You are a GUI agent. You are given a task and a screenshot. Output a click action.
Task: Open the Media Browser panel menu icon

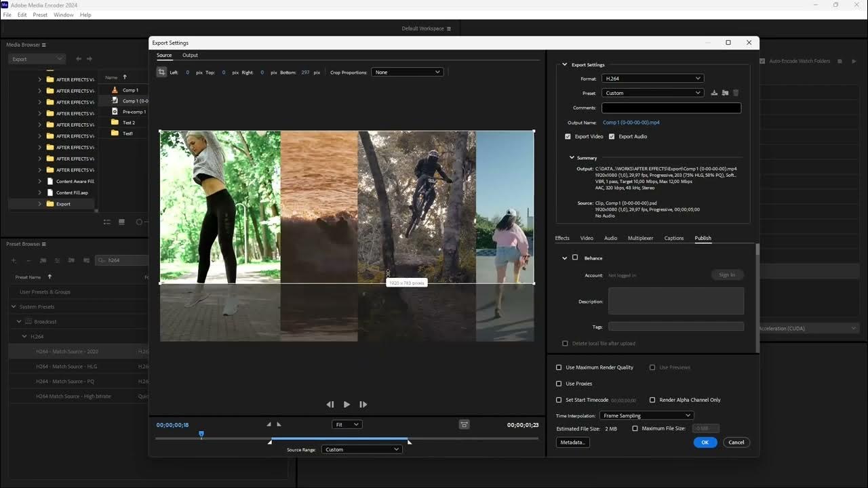point(44,45)
